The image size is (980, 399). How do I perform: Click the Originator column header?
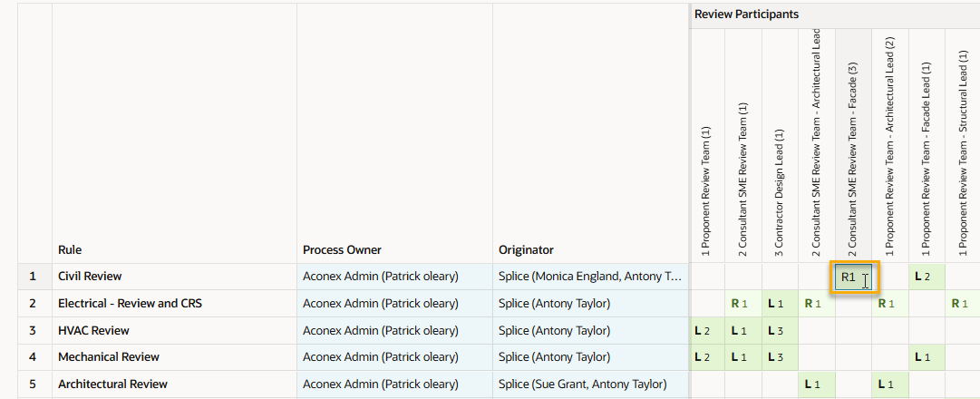[526, 249]
